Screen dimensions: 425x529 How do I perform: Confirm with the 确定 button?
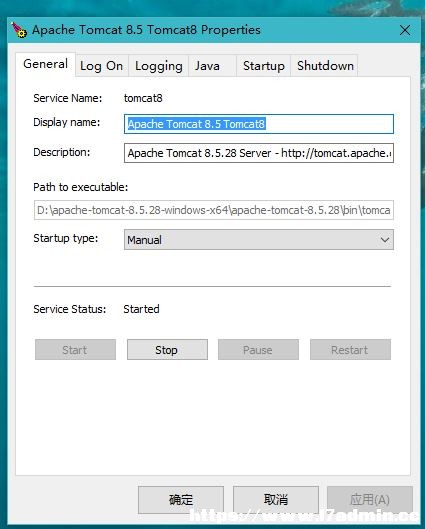click(x=181, y=500)
